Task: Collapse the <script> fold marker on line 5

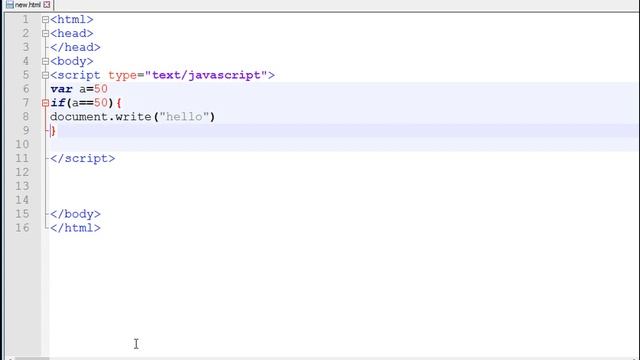Action: [x=45, y=75]
